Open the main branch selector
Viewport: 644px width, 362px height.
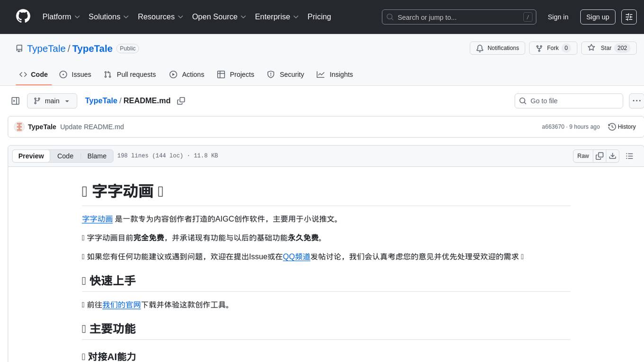pyautogui.click(x=52, y=101)
